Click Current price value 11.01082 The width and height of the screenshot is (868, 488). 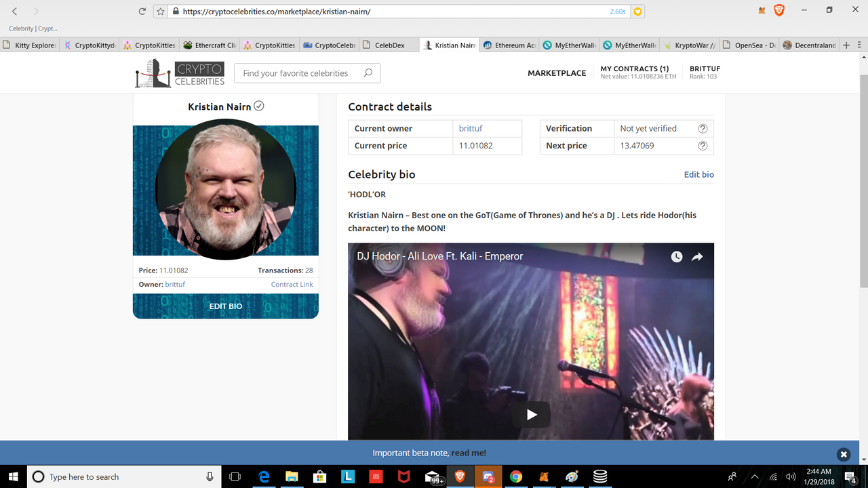(x=475, y=146)
